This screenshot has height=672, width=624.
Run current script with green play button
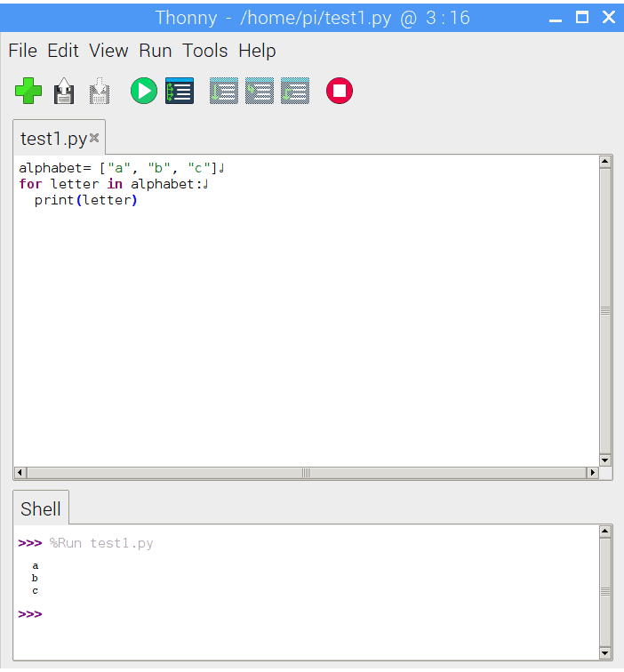[x=144, y=91]
